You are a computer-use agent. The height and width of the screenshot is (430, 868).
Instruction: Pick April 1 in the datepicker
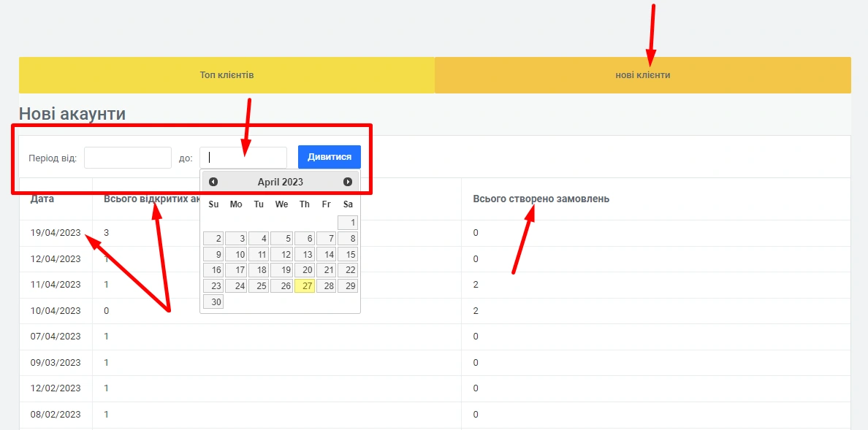(x=348, y=223)
